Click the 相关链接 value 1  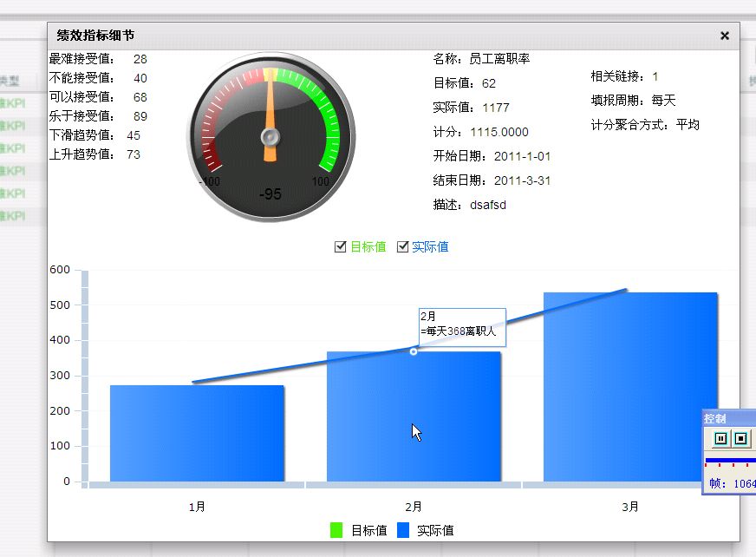click(655, 76)
